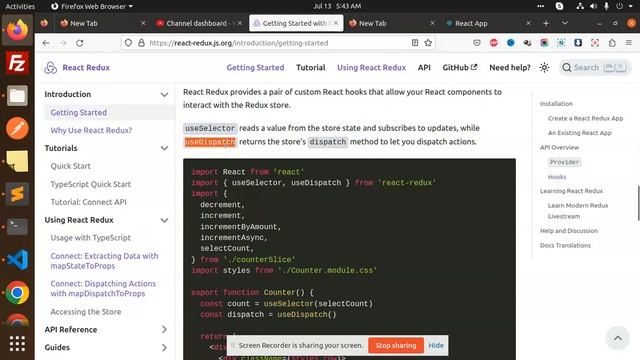640x360 pixels.
Task: Open Activities overview
Action: click(x=20, y=6)
